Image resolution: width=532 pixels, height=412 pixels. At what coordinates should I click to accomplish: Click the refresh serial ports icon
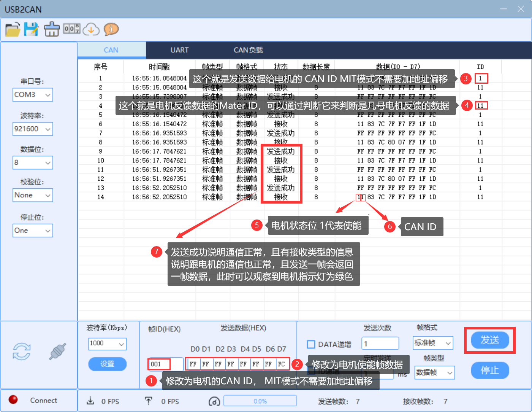click(x=22, y=351)
